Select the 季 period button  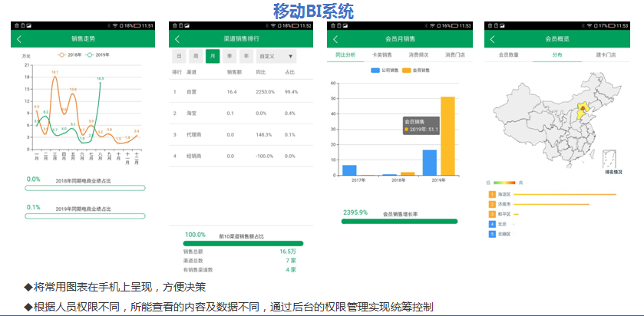pos(230,56)
